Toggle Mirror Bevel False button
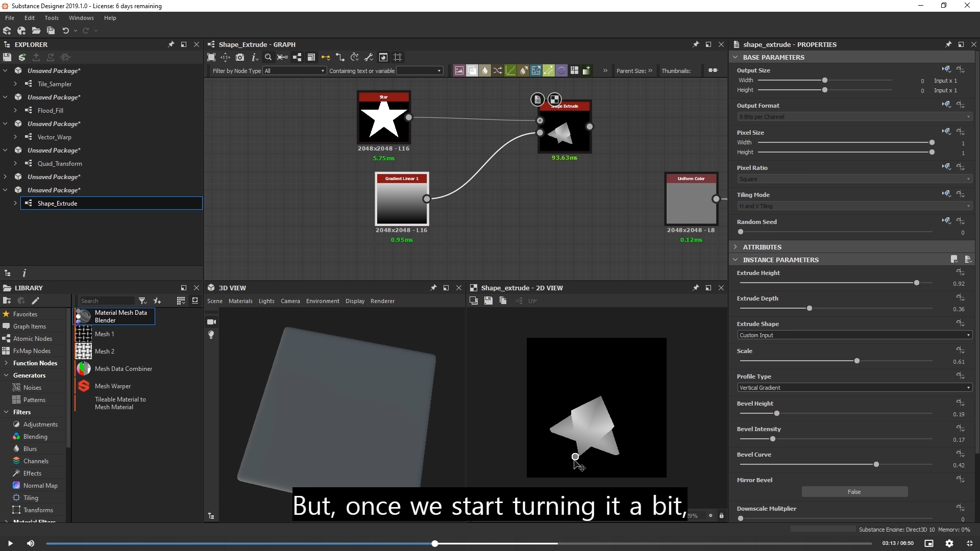Image resolution: width=980 pixels, height=551 pixels. 854,492
